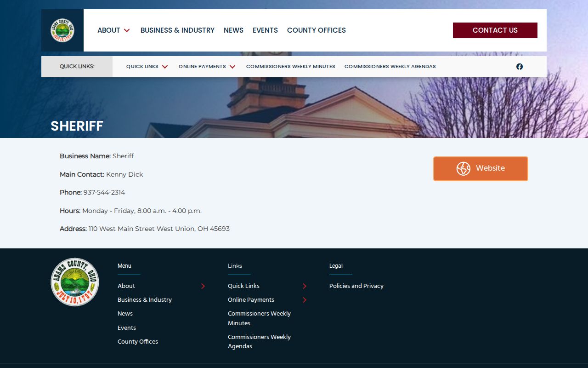Viewport: 588px width, 368px height.
Task: Open footer Quick Links link
Action: click(x=243, y=286)
